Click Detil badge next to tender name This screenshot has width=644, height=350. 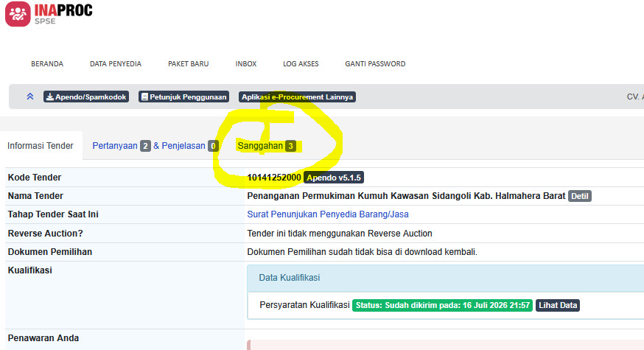[x=579, y=196]
